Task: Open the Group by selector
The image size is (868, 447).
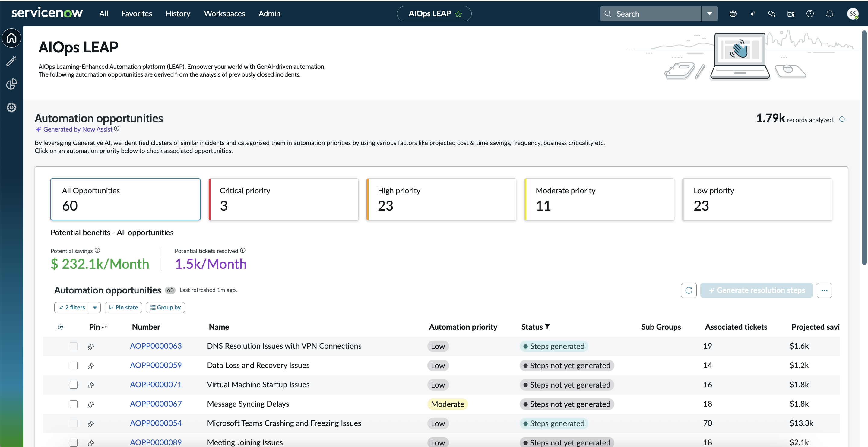Action: (x=165, y=307)
